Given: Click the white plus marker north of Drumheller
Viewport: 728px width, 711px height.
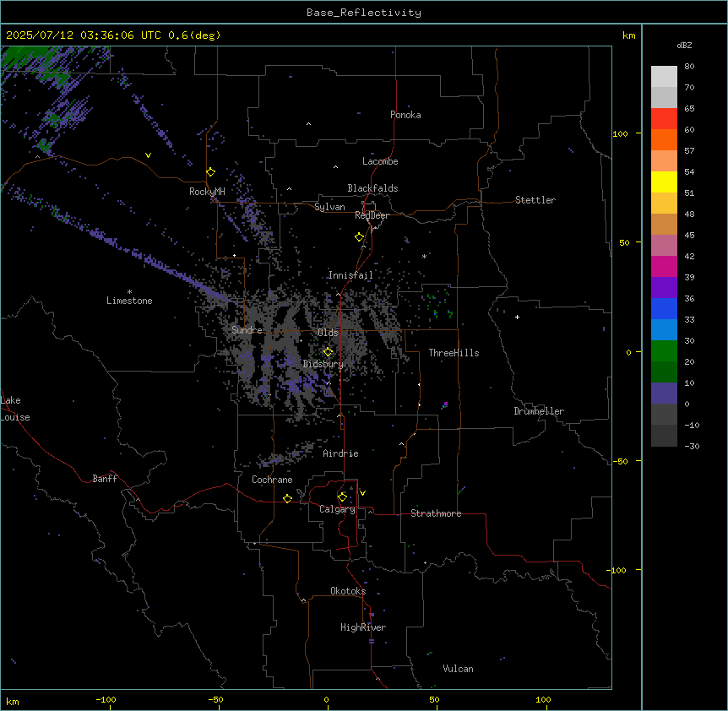Looking at the screenshot, I should (517, 317).
